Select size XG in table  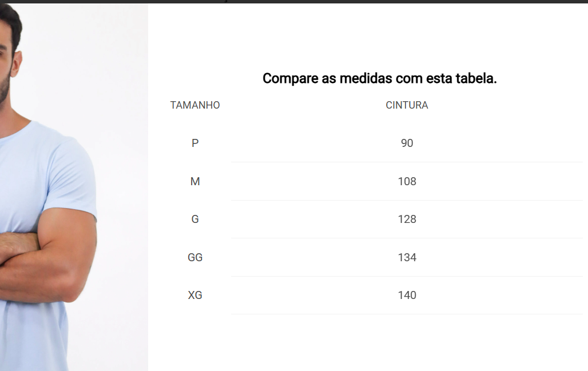tap(195, 296)
